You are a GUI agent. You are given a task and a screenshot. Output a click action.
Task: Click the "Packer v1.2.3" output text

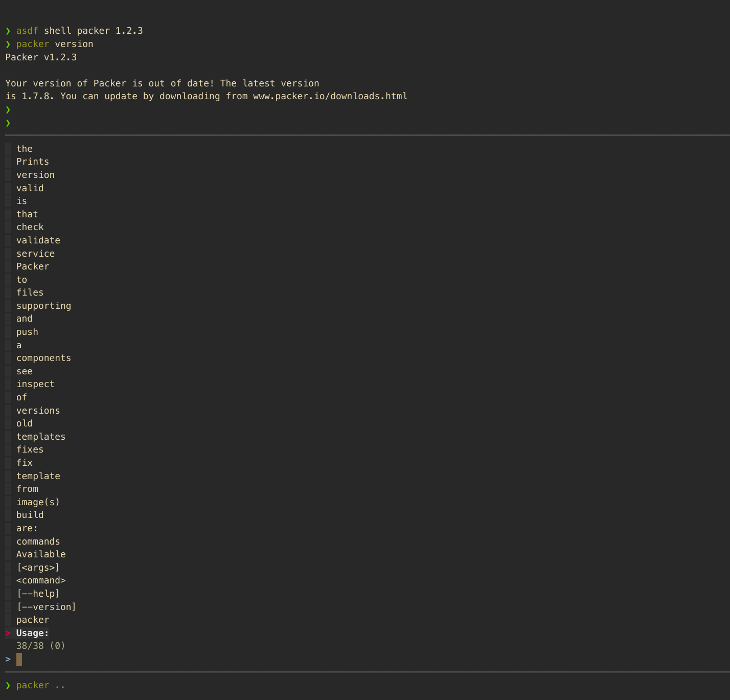[x=41, y=57]
